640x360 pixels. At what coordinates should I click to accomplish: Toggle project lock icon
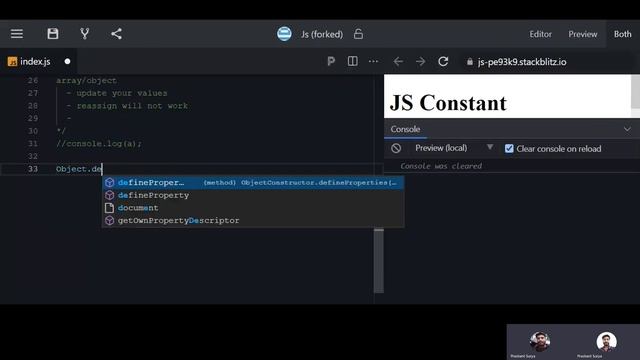(358, 34)
